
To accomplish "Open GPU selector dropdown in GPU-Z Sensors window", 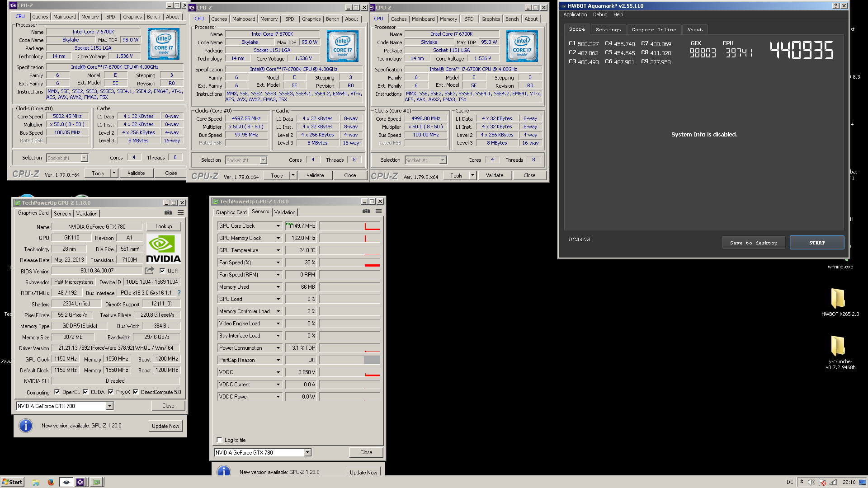I will (307, 452).
